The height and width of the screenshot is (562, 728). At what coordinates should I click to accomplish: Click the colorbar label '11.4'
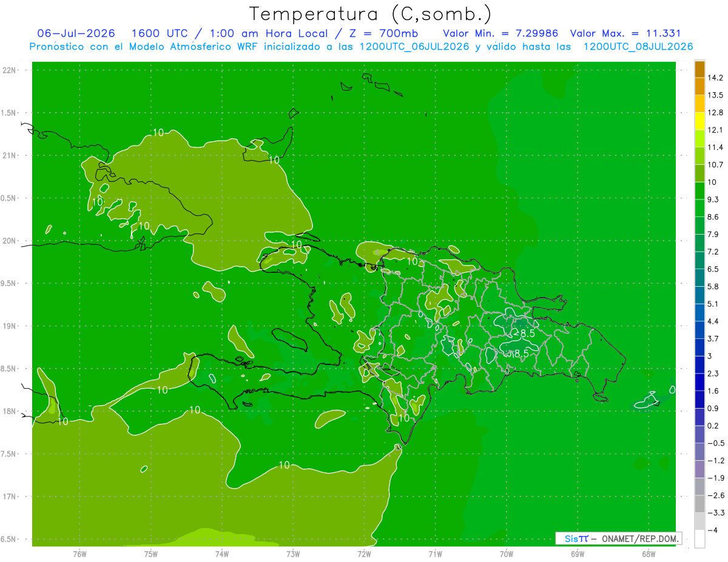(x=715, y=147)
